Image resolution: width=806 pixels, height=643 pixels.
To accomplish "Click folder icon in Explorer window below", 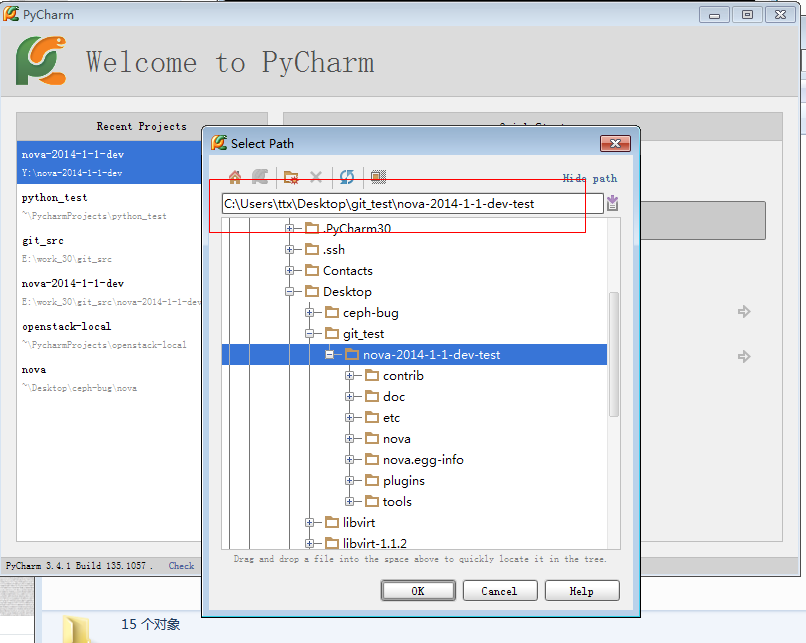I will [x=76, y=628].
